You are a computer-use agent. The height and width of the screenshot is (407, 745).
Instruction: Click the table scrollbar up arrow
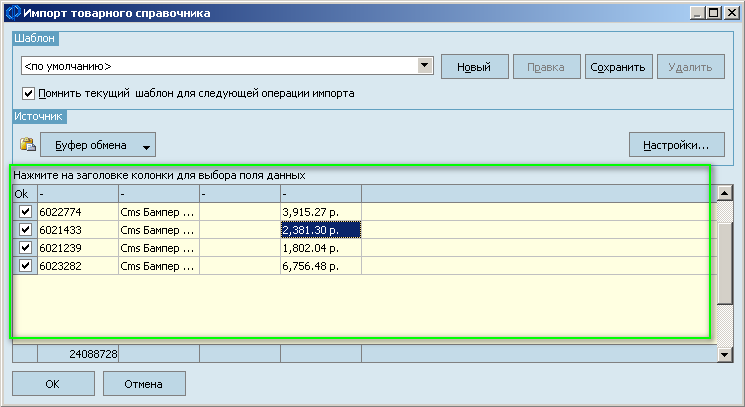coord(724,193)
